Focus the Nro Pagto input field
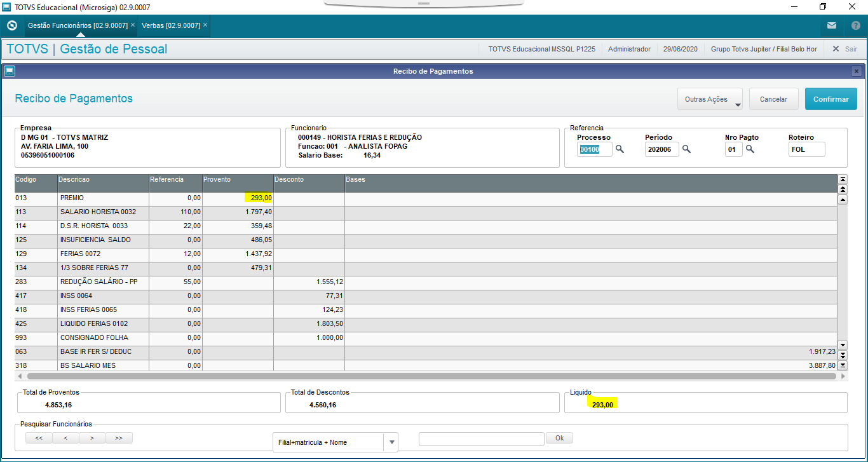Image resolution: width=868 pixels, height=462 pixels. point(734,149)
